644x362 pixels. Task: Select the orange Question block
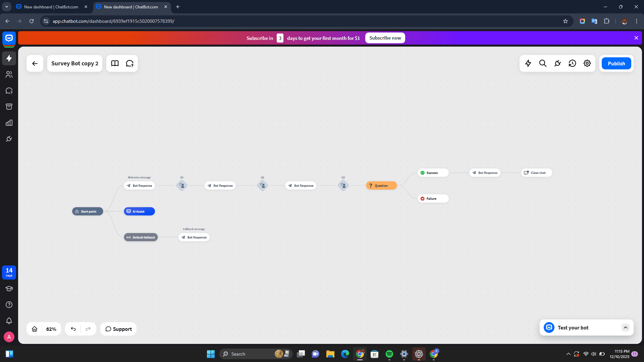coord(381,185)
